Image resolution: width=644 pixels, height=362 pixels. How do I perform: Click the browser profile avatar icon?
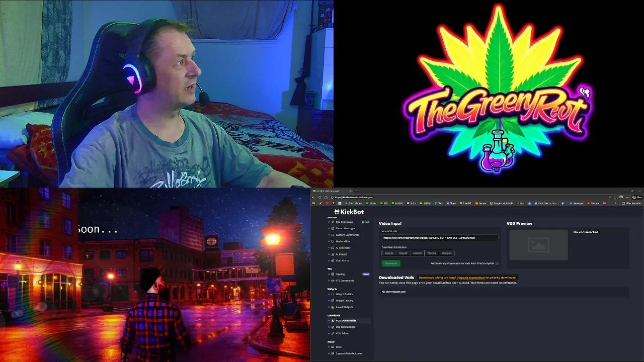click(x=621, y=197)
